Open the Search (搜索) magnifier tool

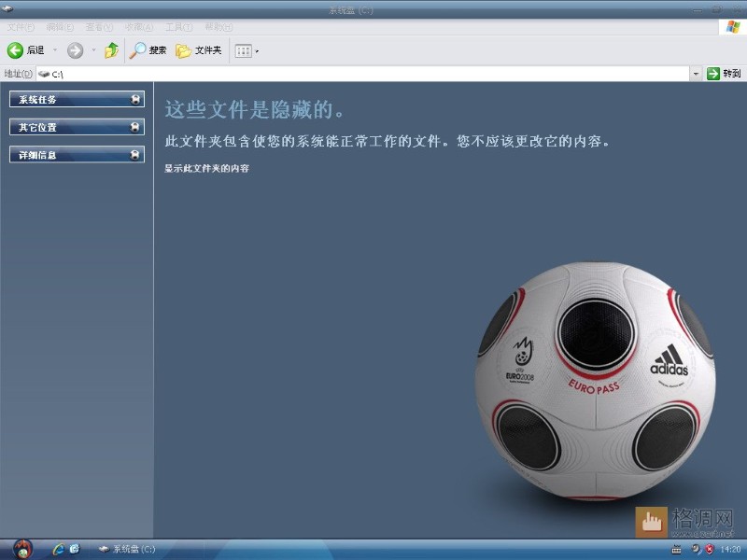(148, 50)
